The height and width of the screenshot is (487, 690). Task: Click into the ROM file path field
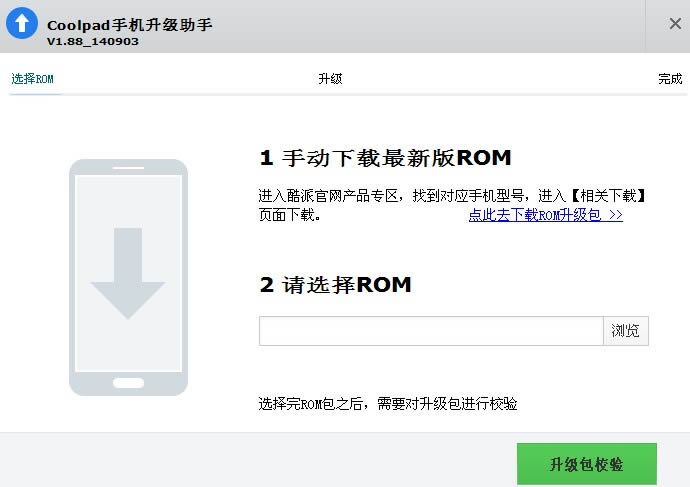[x=430, y=331]
